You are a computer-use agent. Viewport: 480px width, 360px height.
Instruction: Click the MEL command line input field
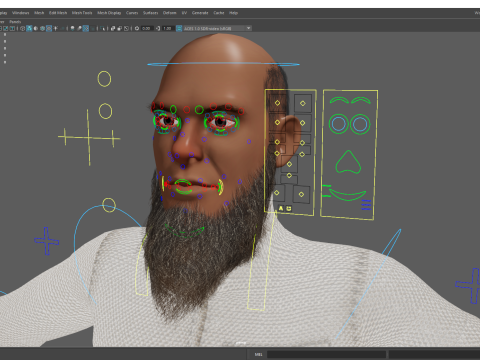point(326,354)
